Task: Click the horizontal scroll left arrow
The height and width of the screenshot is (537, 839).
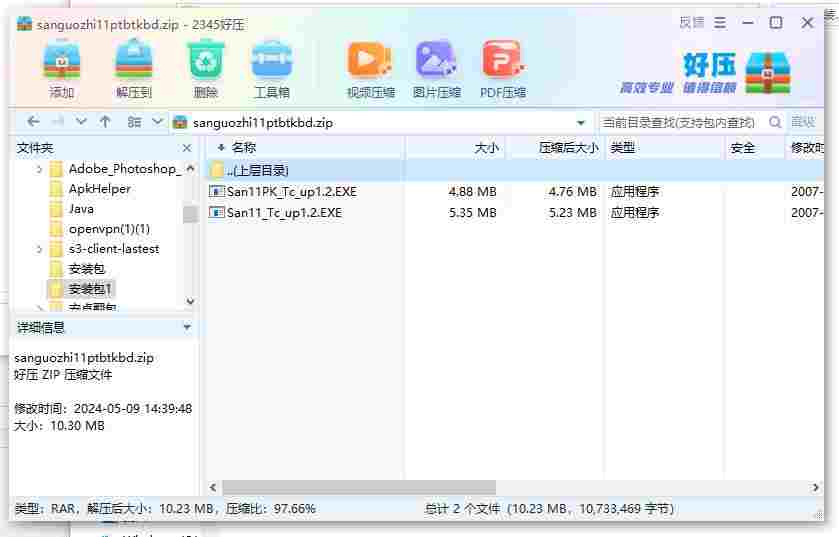Action: point(213,487)
